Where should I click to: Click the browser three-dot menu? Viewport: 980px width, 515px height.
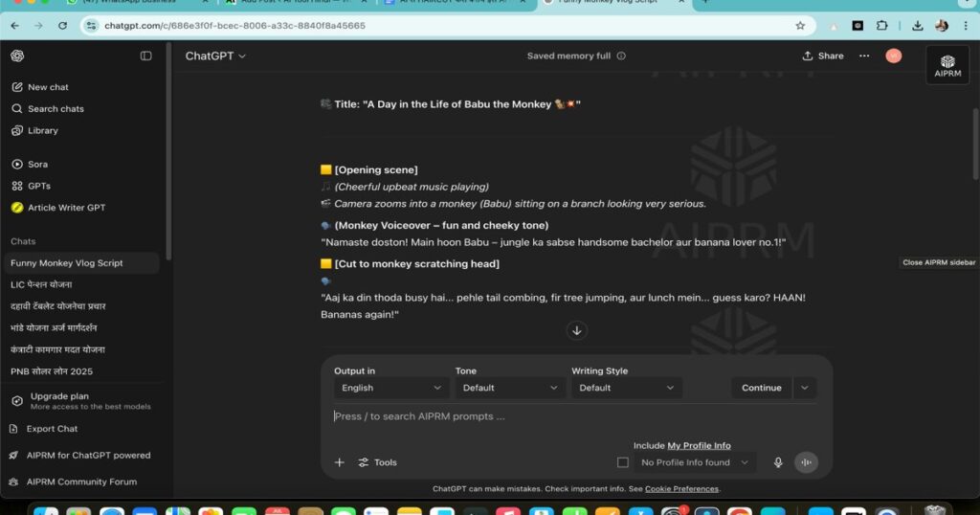click(966, 26)
